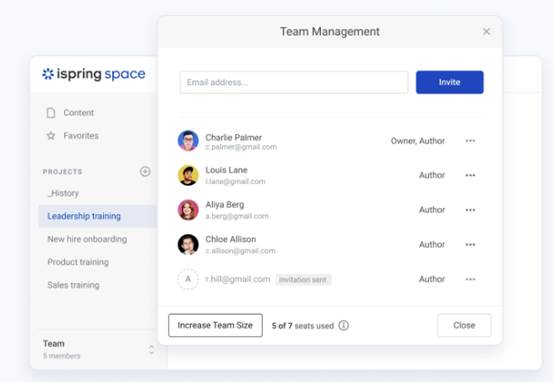Click the iSpring Space logo
The height and width of the screenshot is (382, 554).
(x=94, y=74)
